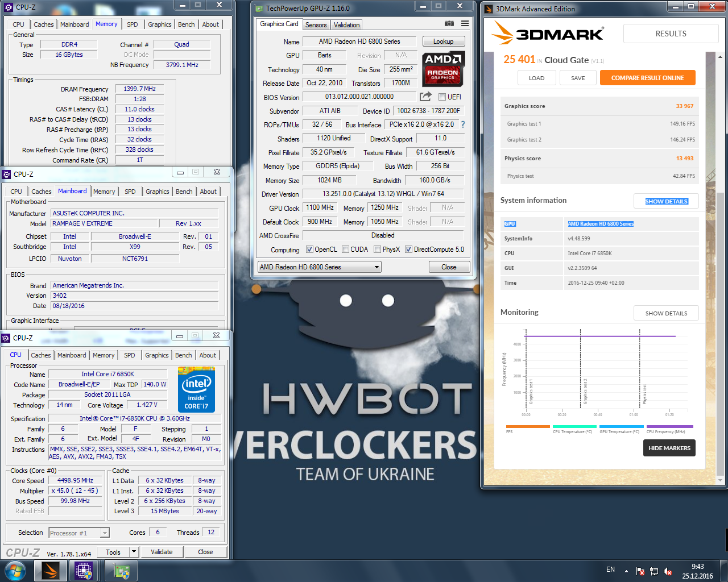Open the Caches tab in the CPU-Z Mainboard window
The height and width of the screenshot is (582, 728).
[x=42, y=192]
